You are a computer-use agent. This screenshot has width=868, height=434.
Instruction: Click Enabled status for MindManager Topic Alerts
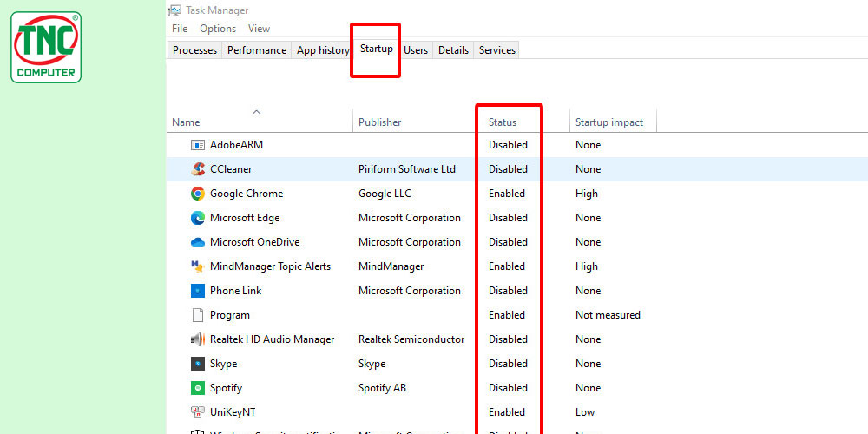507,266
